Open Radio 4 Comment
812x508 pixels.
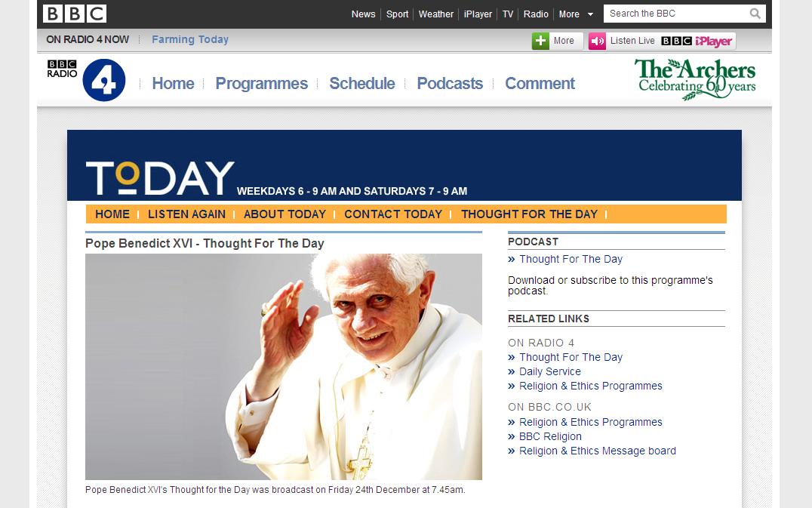click(x=540, y=83)
